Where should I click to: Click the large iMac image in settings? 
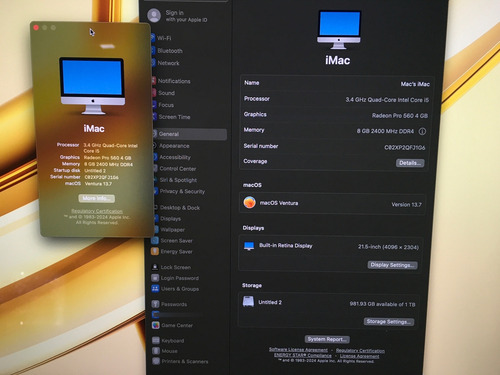(x=339, y=30)
